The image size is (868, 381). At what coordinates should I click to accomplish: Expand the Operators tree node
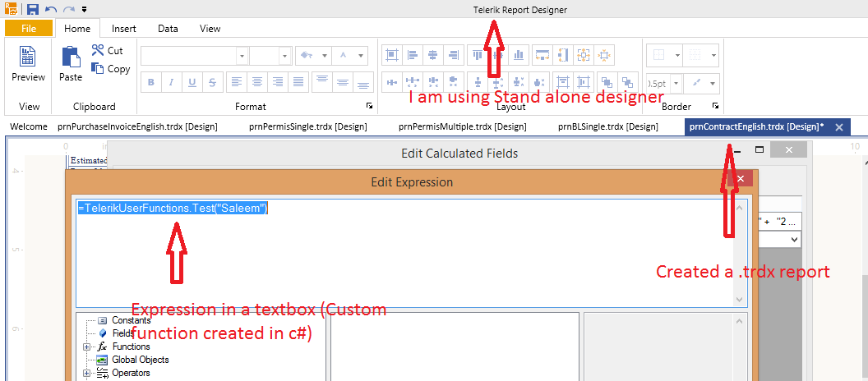(86, 374)
